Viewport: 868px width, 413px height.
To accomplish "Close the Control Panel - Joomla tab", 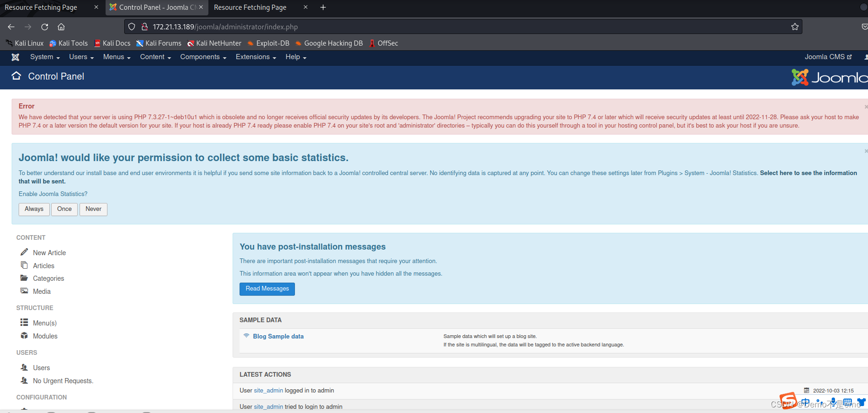I will pos(201,7).
